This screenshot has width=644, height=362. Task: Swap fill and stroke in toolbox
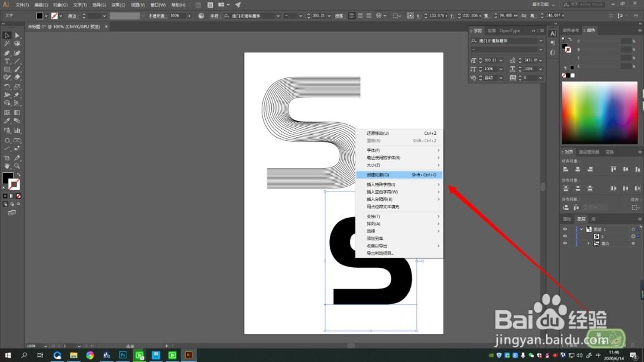18,175
